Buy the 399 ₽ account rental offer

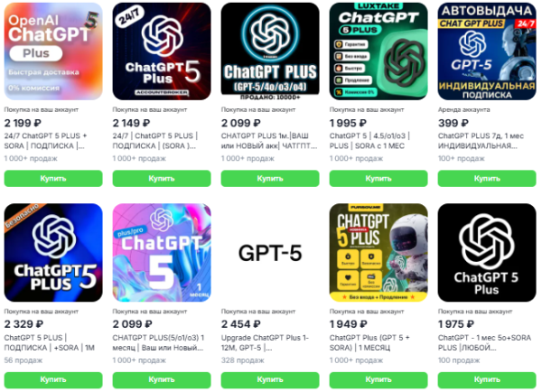487,178
